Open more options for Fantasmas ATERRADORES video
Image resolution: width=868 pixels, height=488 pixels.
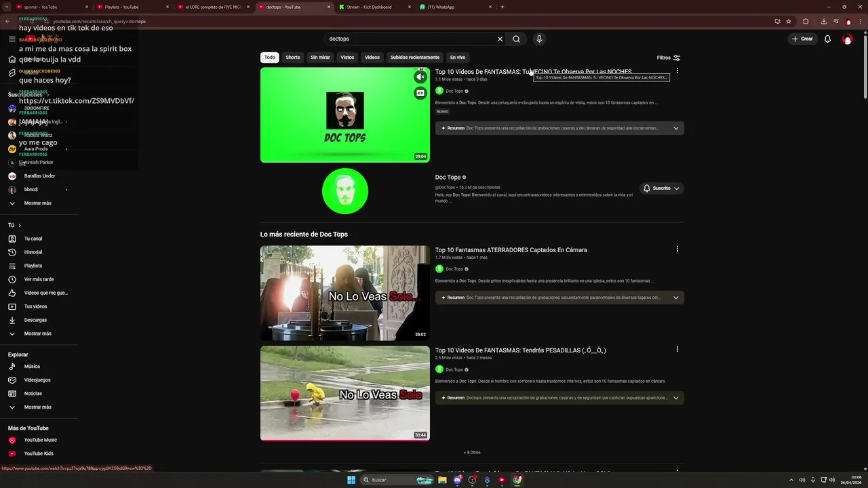coord(677,249)
